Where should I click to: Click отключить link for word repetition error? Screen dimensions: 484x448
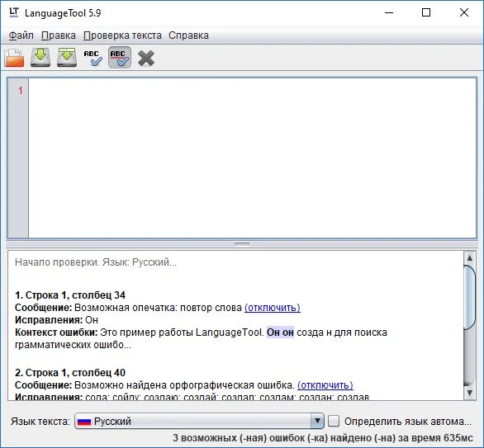[273, 308]
